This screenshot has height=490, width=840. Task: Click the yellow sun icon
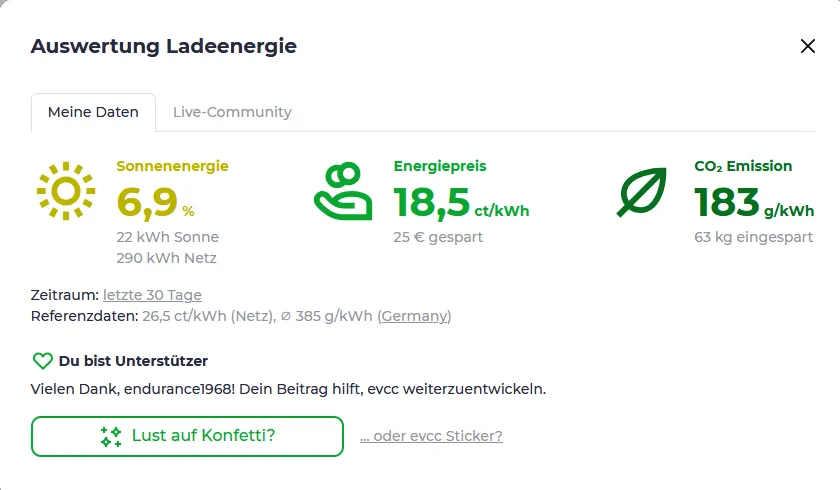tap(66, 191)
